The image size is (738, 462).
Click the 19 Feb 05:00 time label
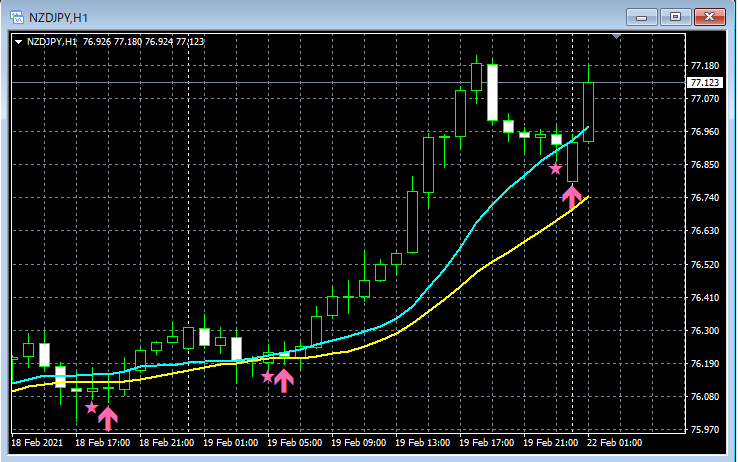(295, 443)
